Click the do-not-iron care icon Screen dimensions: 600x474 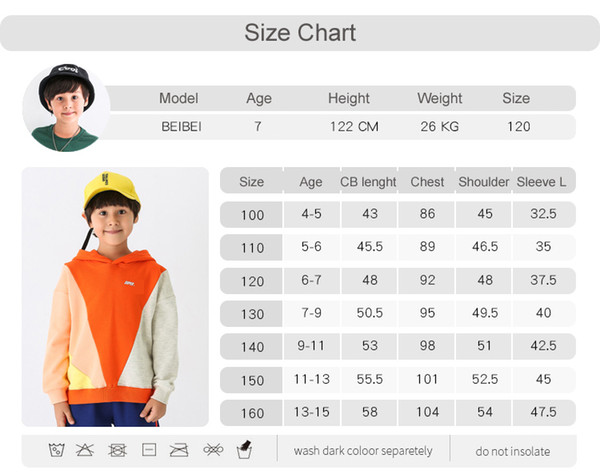pos(179,450)
